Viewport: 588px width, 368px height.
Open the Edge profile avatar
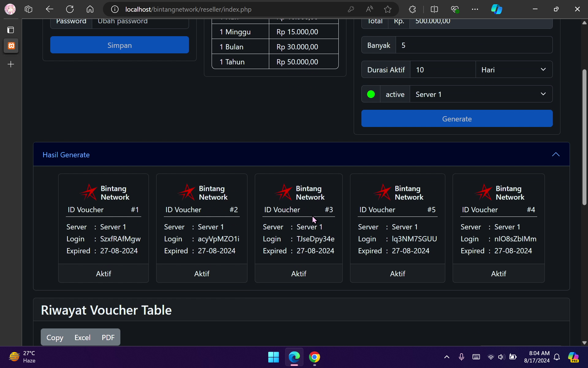10,9
